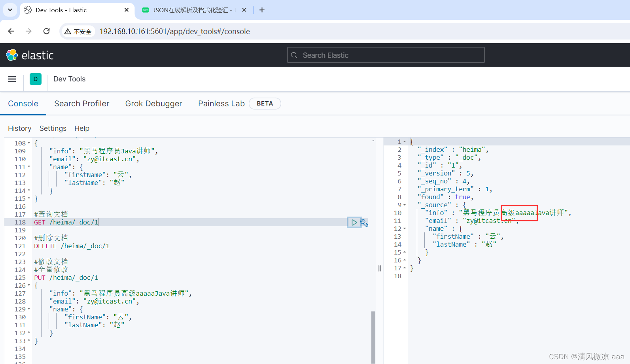The width and height of the screenshot is (630, 364).
Task: Click the #删除文档 comment line
Action: [x=51, y=238]
